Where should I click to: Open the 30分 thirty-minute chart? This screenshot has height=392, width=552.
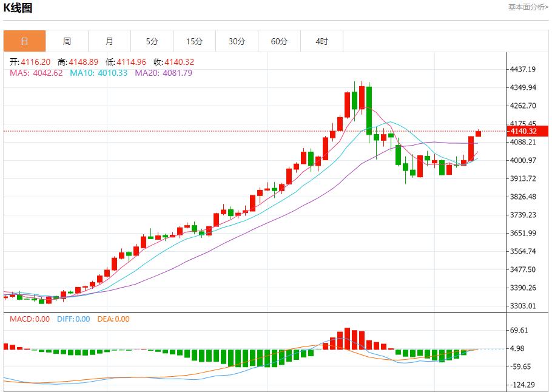pyautogui.click(x=237, y=41)
